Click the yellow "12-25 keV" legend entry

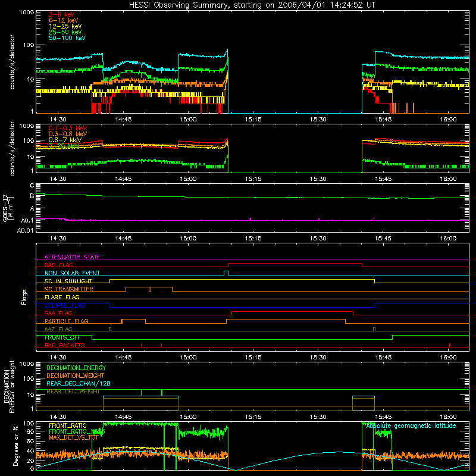tap(65, 26)
